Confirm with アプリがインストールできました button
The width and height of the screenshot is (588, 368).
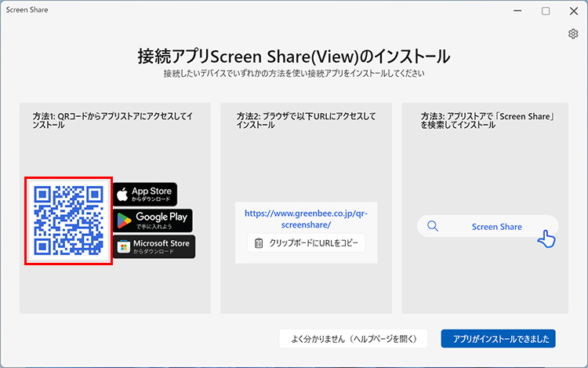pyautogui.click(x=498, y=339)
